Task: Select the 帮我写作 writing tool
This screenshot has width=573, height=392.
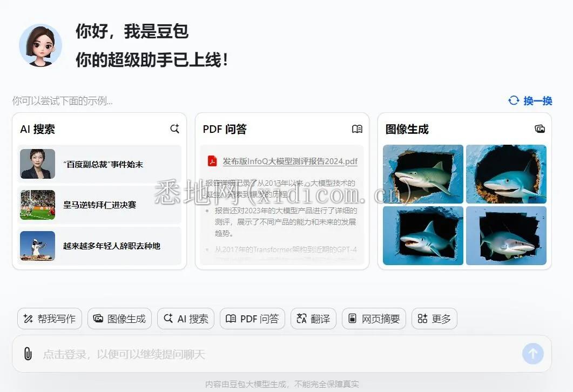Action: click(x=49, y=319)
